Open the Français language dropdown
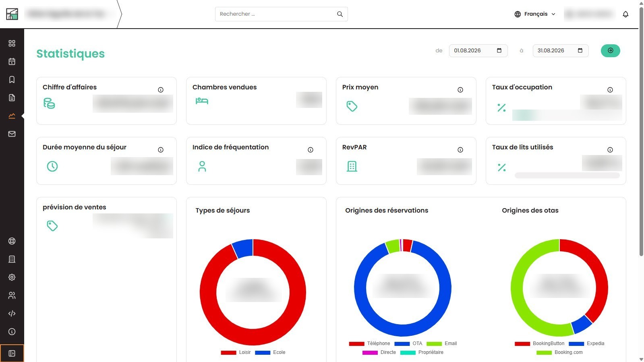 [x=535, y=14]
